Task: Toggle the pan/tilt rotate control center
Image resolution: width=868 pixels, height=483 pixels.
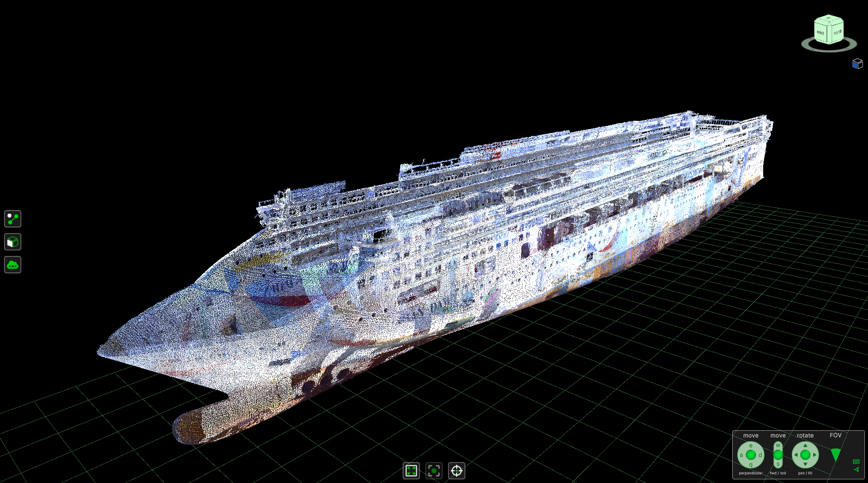Action: point(805,455)
